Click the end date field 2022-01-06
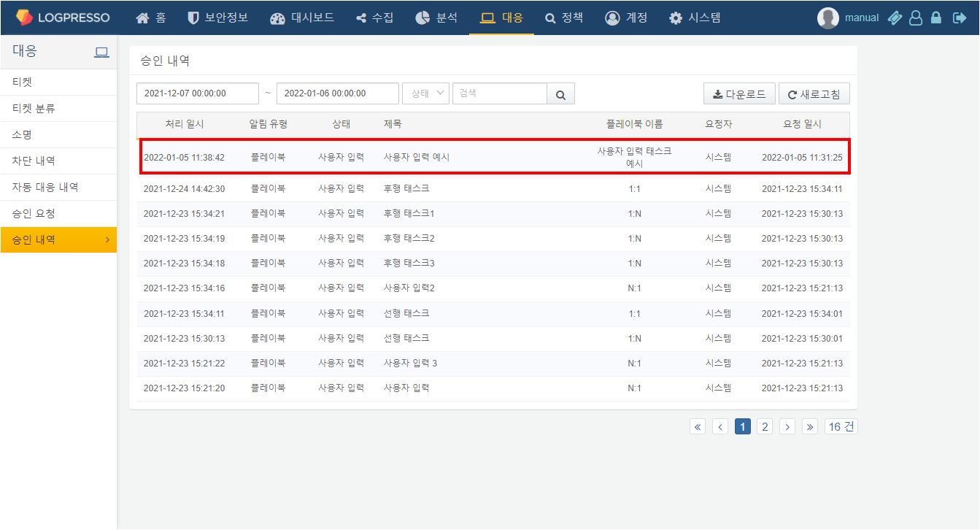 click(338, 93)
